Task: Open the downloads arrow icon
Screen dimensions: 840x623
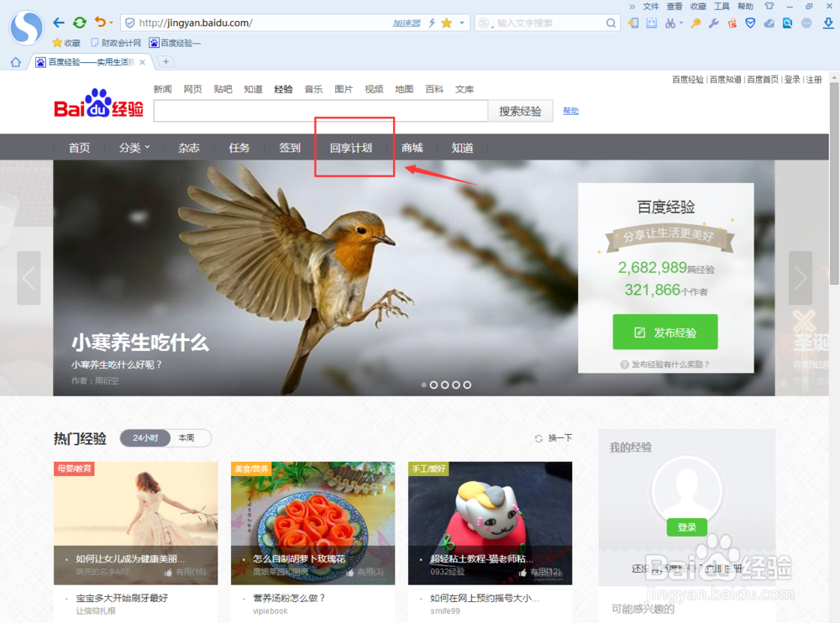Action: [x=828, y=23]
